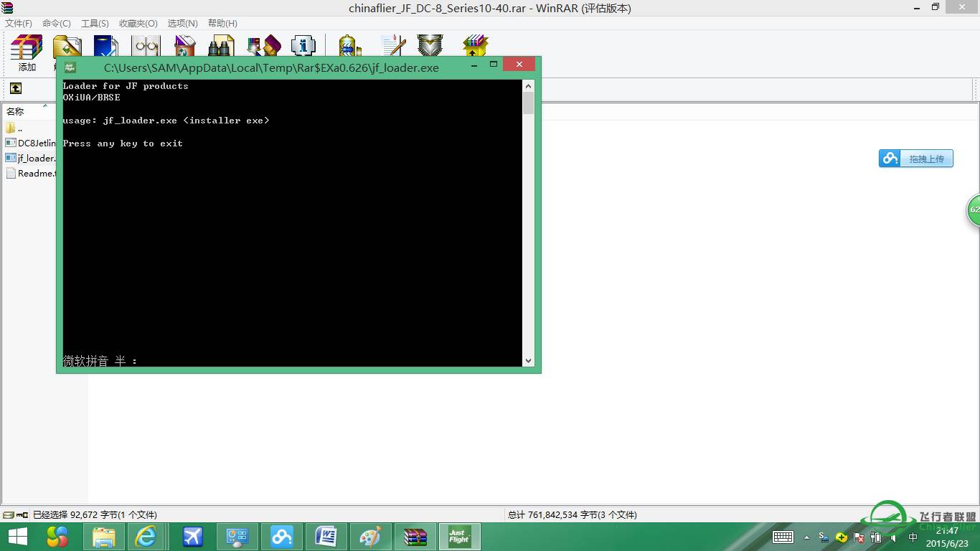This screenshot has width=980, height=551.
Task: Click the console window system icon in title bar
Action: pos(70,67)
